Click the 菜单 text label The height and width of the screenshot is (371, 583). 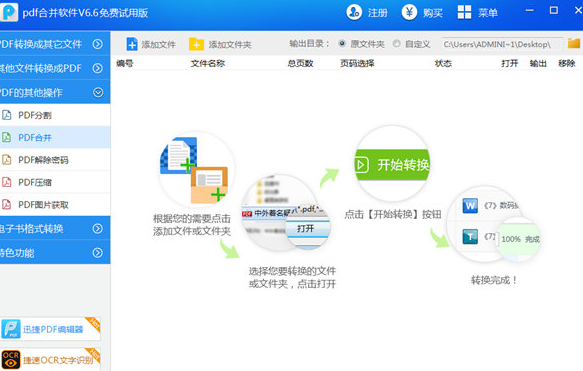click(488, 13)
